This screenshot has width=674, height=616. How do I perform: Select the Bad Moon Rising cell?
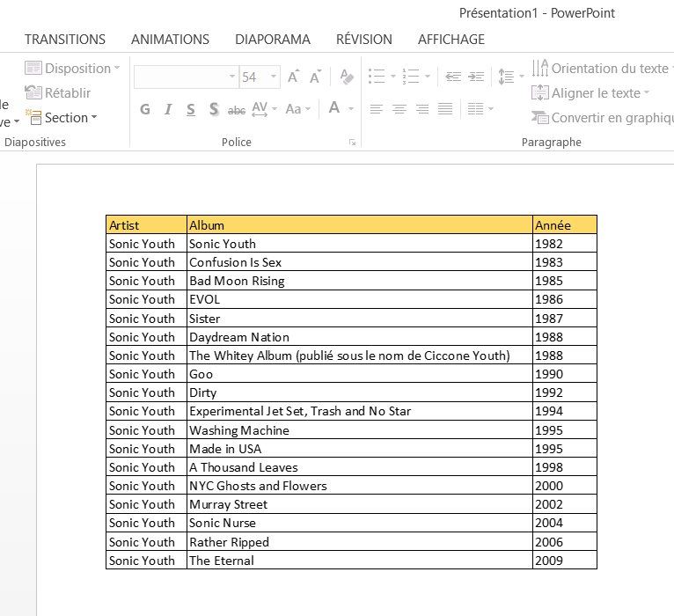(x=360, y=280)
